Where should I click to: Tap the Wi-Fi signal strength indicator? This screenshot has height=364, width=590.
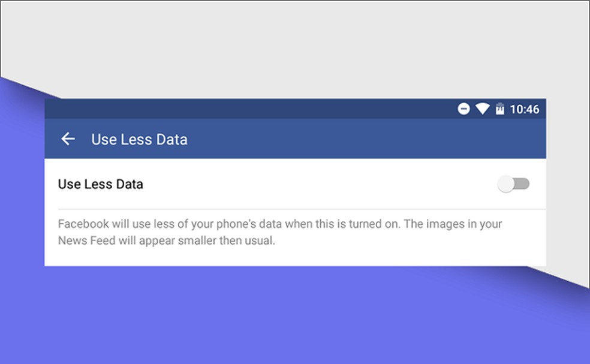point(482,109)
